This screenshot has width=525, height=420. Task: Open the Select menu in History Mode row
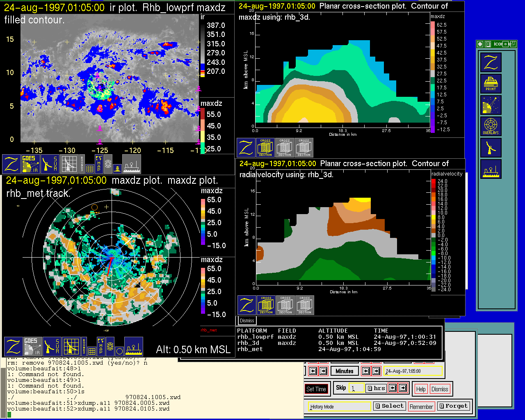[x=389, y=406]
